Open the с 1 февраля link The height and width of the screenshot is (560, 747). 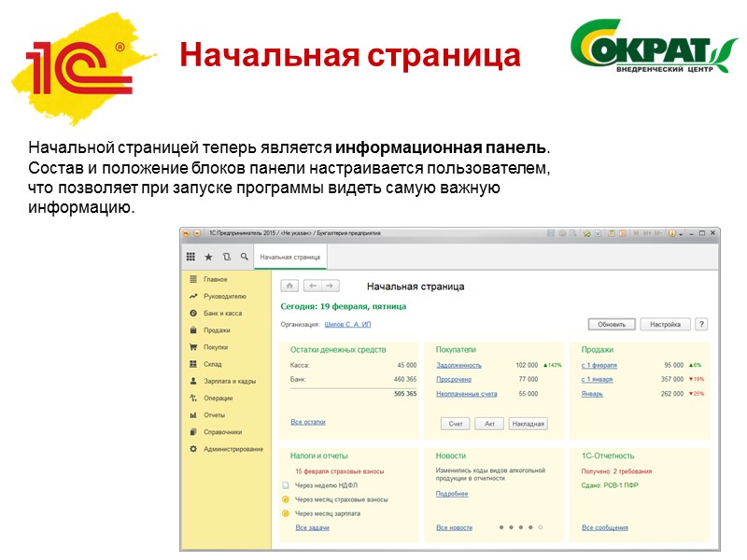(599, 365)
